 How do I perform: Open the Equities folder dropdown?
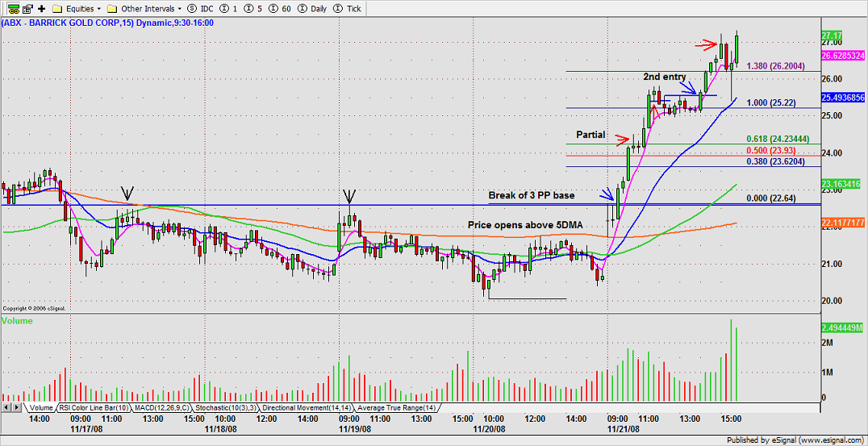(x=77, y=9)
